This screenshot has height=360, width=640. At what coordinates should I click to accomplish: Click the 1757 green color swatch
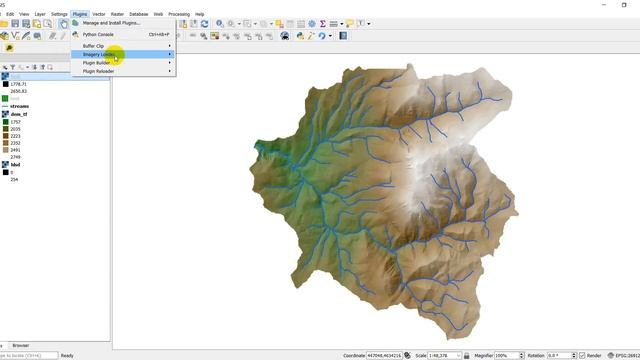click(x=5, y=122)
